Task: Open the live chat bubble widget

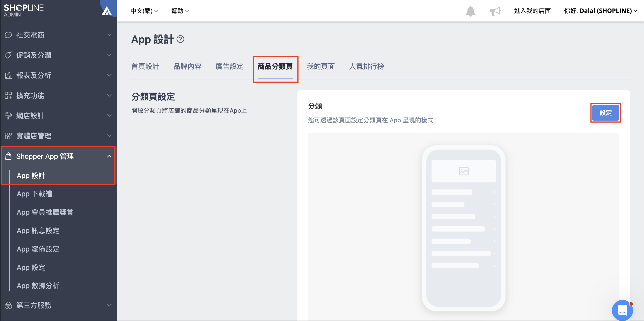Action: (622, 310)
